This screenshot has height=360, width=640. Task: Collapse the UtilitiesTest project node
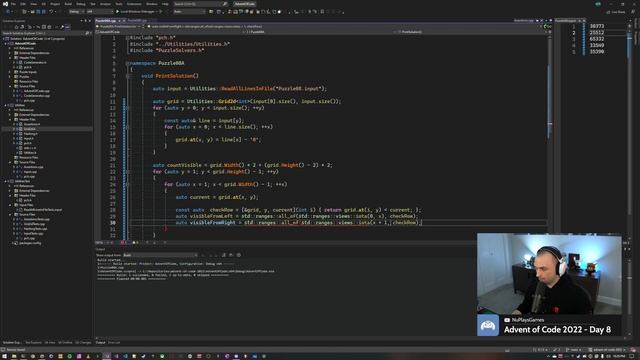(x=6, y=181)
